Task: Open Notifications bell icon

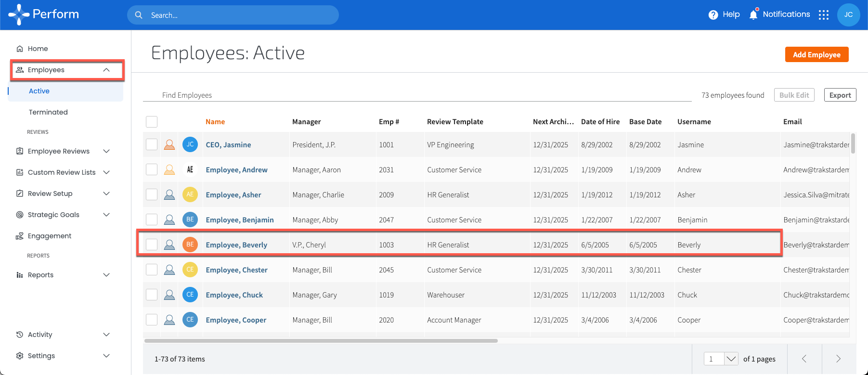Action: [x=753, y=15]
